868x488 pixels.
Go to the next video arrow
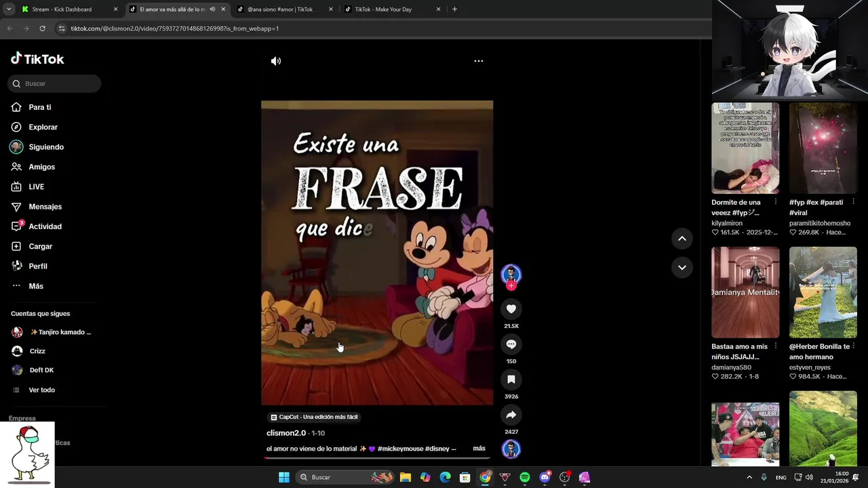coord(682,268)
